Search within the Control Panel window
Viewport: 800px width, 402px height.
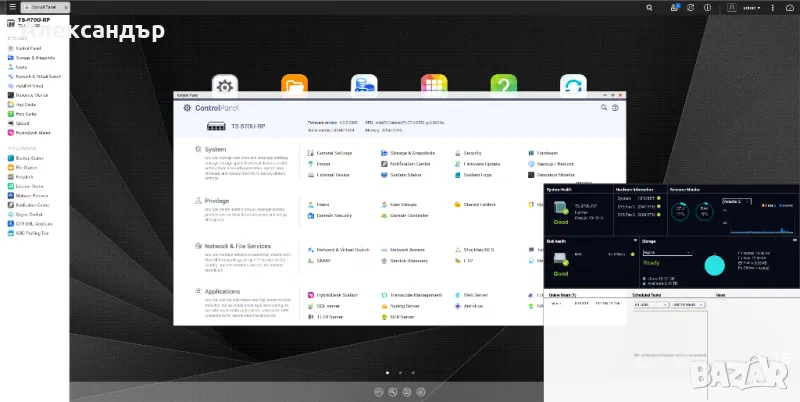point(604,108)
